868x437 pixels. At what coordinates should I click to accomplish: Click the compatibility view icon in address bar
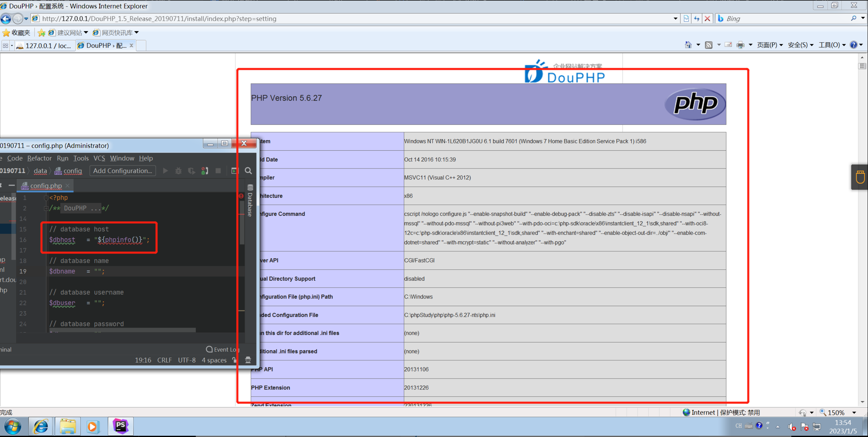pyautogui.click(x=686, y=18)
